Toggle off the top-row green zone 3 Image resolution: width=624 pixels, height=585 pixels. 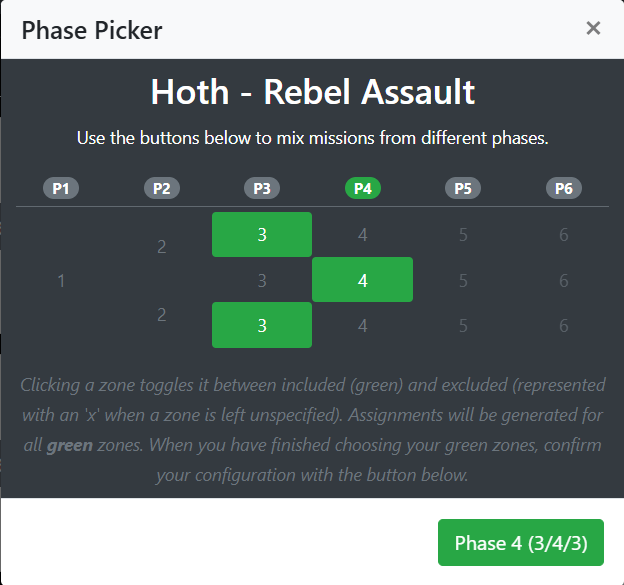(262, 235)
